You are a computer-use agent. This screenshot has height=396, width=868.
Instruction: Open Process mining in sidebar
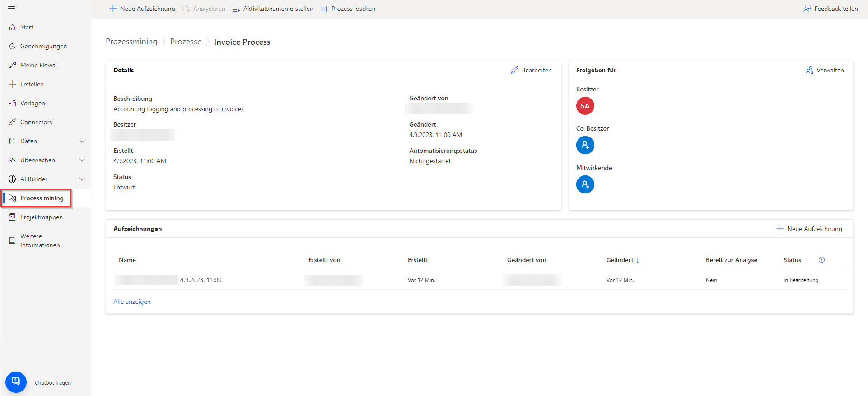[42, 198]
